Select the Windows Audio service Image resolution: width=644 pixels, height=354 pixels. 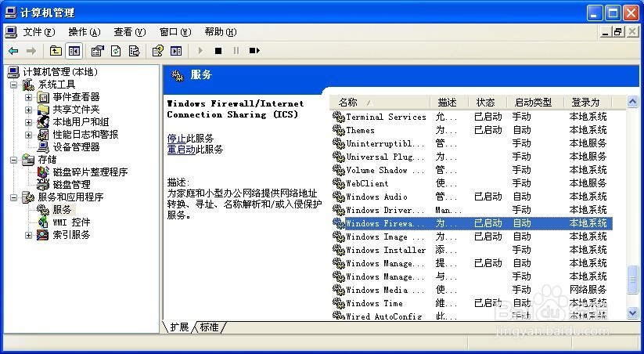[x=473, y=197]
